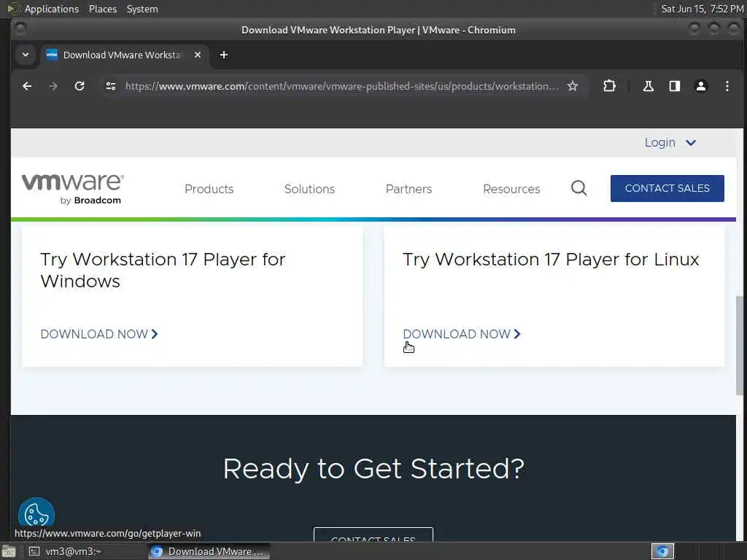Open a new tab with plus button
Screen dimensions: 747x560
(223, 55)
